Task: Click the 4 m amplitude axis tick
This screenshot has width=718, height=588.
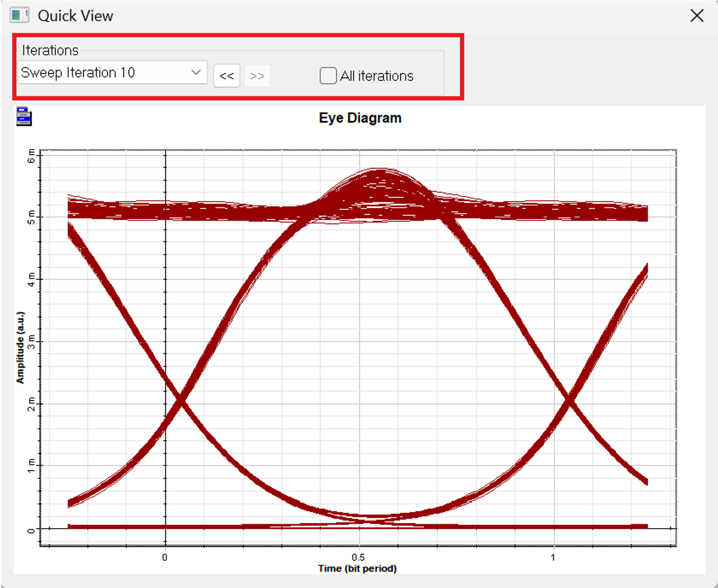Action: 31,279
